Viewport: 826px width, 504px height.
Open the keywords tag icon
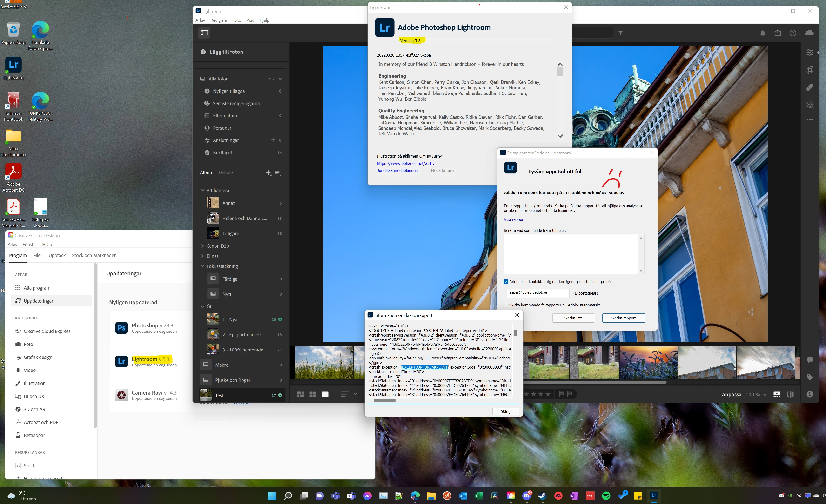(x=810, y=377)
